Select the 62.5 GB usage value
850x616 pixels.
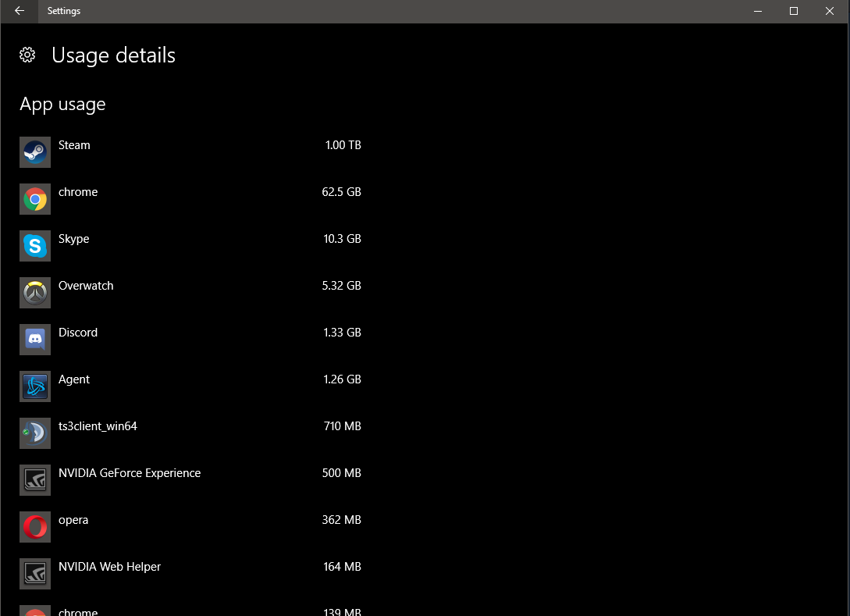342,192
